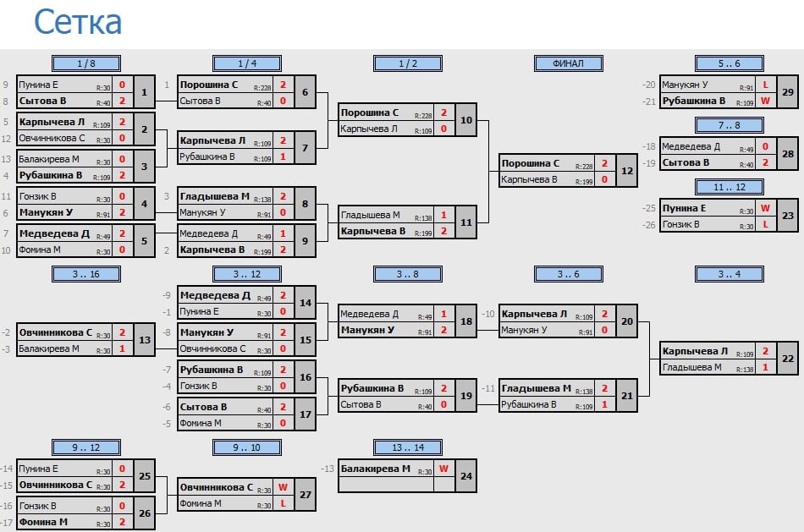Click match number 12 box in final
This screenshot has height=532, width=804.
pos(626,171)
